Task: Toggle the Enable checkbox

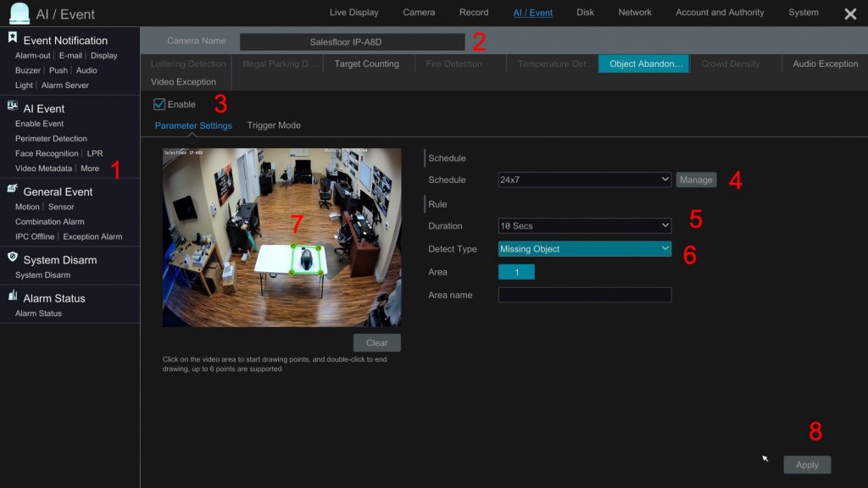Action: pos(159,104)
